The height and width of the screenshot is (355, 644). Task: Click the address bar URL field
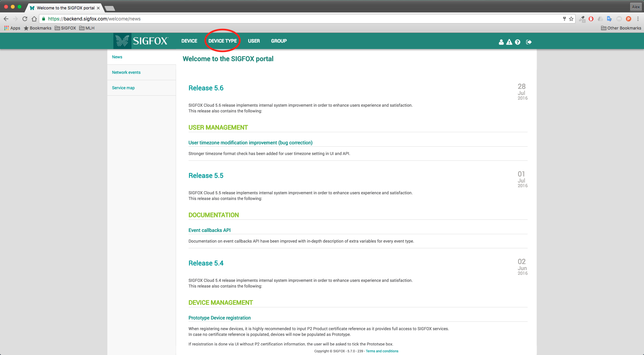pyautogui.click(x=302, y=19)
